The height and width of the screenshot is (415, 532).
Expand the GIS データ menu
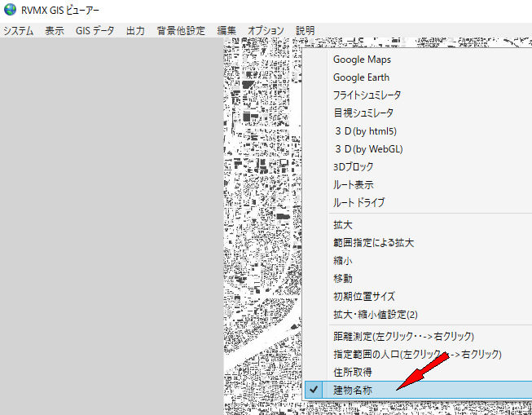(95, 31)
